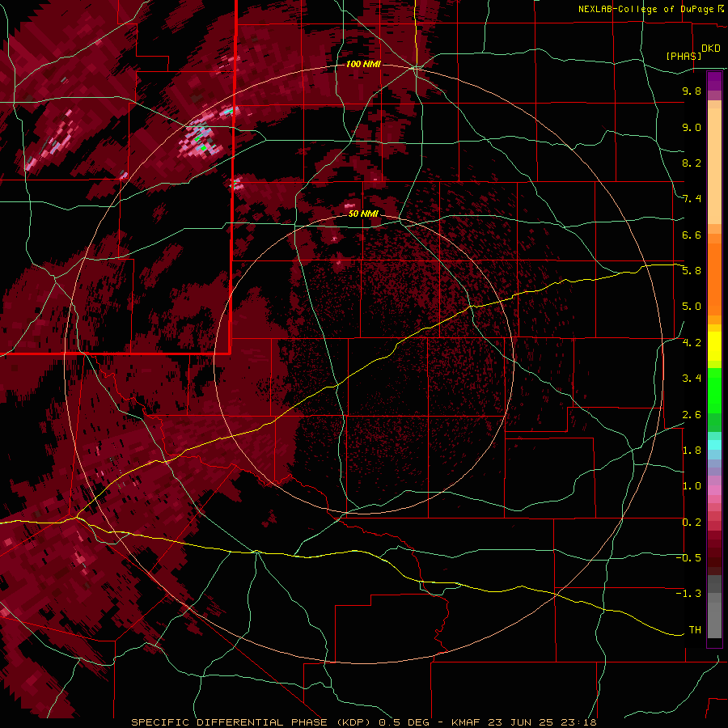
Task: Pick the dark orange band in legend
Action: point(714,278)
